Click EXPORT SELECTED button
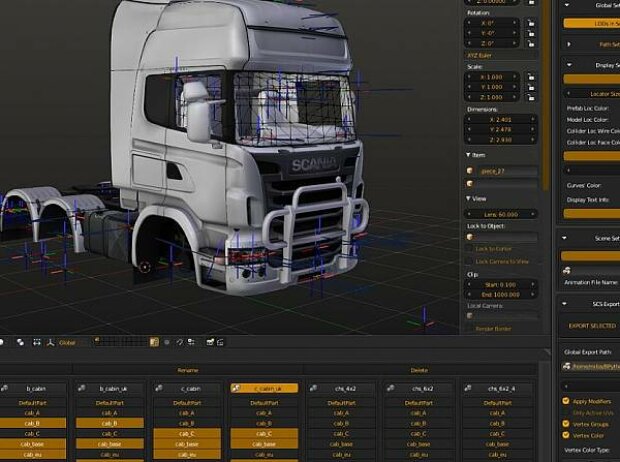Screen dimensions: 620x462 click(x=592, y=326)
